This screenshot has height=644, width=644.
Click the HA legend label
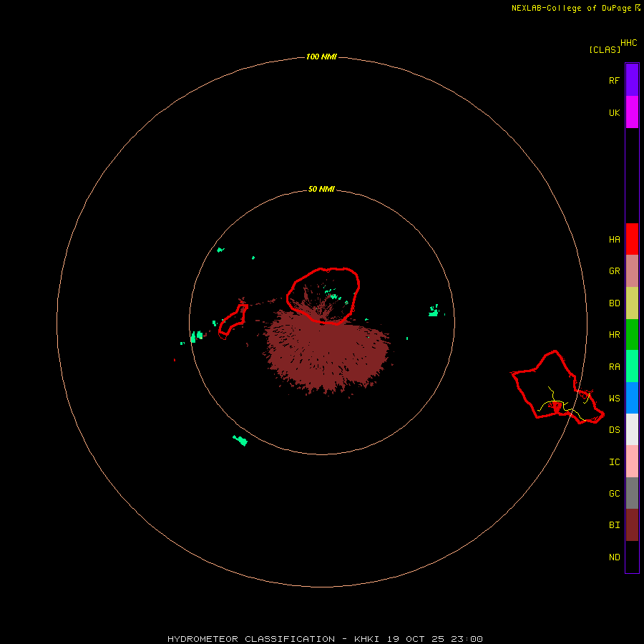click(614, 240)
